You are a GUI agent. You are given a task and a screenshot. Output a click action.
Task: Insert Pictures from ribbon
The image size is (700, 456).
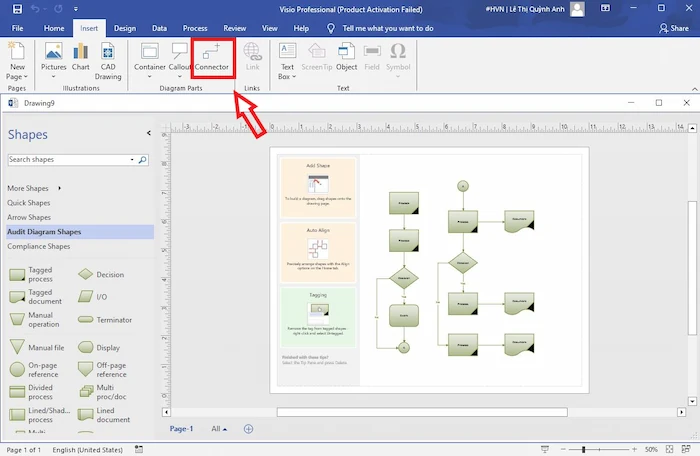(54, 62)
